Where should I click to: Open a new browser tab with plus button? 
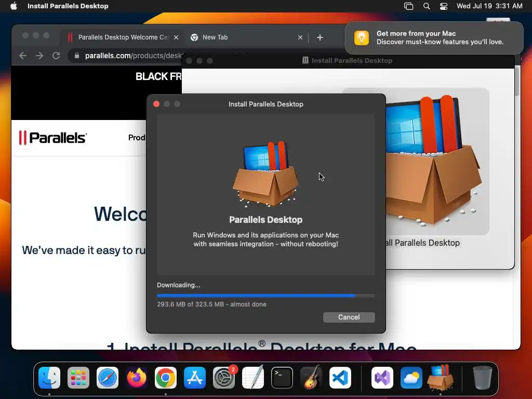click(x=320, y=37)
